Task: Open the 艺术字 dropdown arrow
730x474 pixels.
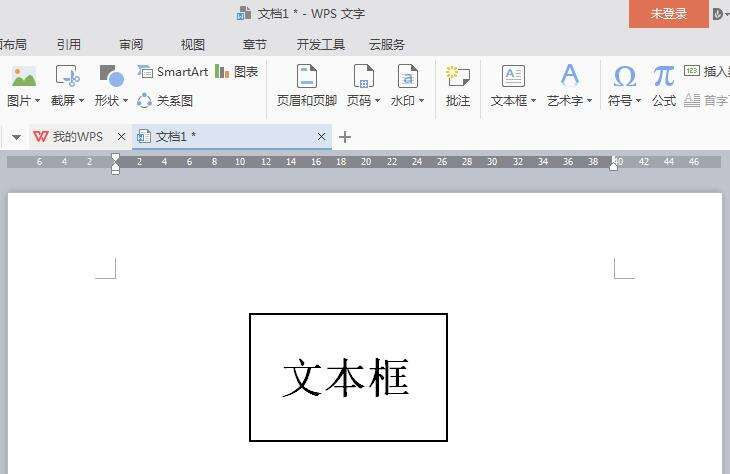Action: coord(589,101)
